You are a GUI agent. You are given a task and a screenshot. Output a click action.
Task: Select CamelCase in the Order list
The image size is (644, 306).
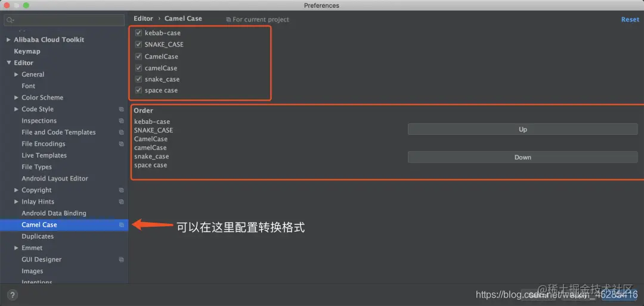[x=151, y=139]
